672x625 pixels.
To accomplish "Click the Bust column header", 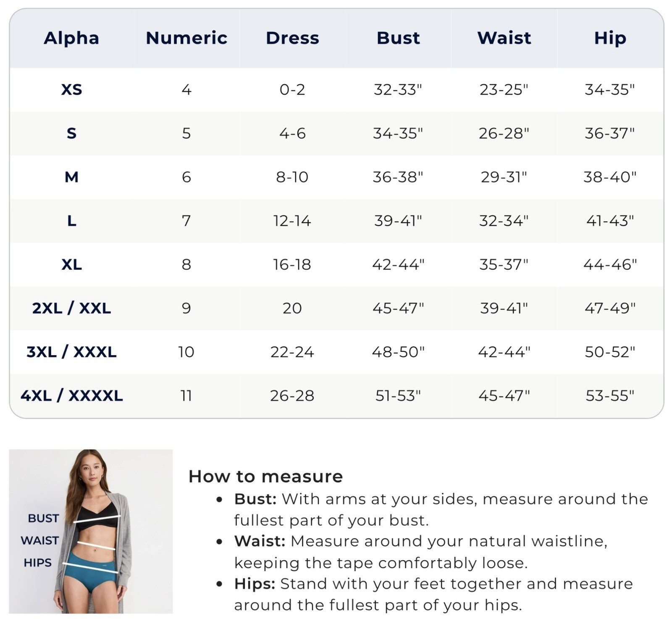I will (x=398, y=38).
